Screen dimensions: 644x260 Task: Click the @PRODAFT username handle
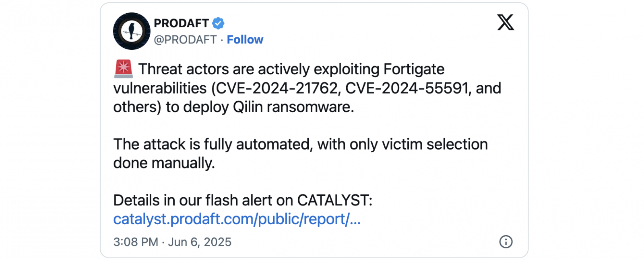[x=186, y=39]
